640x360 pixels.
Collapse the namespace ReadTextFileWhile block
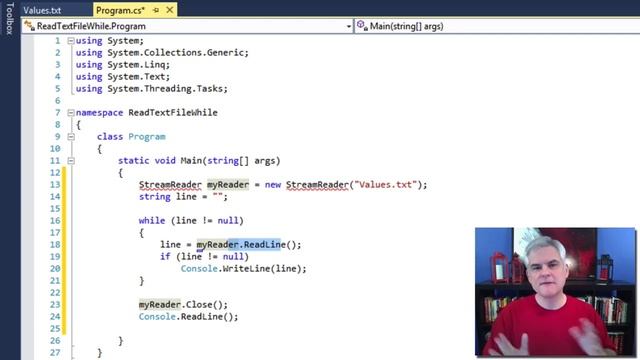coord(71,113)
